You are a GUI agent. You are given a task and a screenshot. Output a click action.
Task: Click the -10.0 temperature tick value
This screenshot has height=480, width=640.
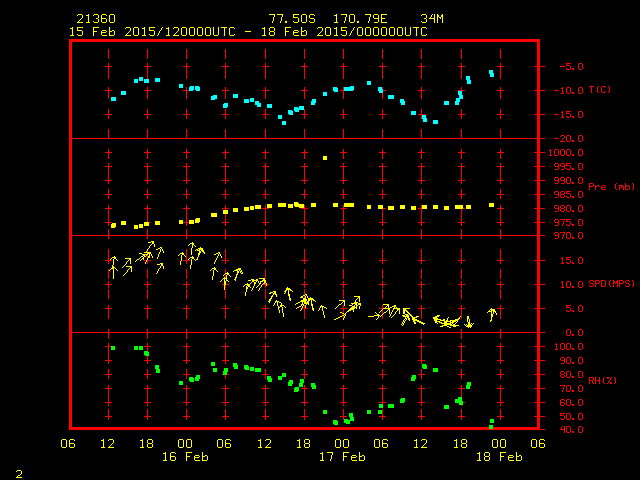[x=569, y=91]
